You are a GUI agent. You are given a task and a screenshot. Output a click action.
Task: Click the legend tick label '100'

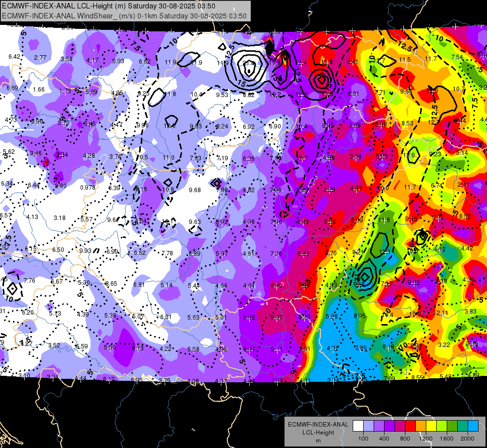(x=363, y=439)
